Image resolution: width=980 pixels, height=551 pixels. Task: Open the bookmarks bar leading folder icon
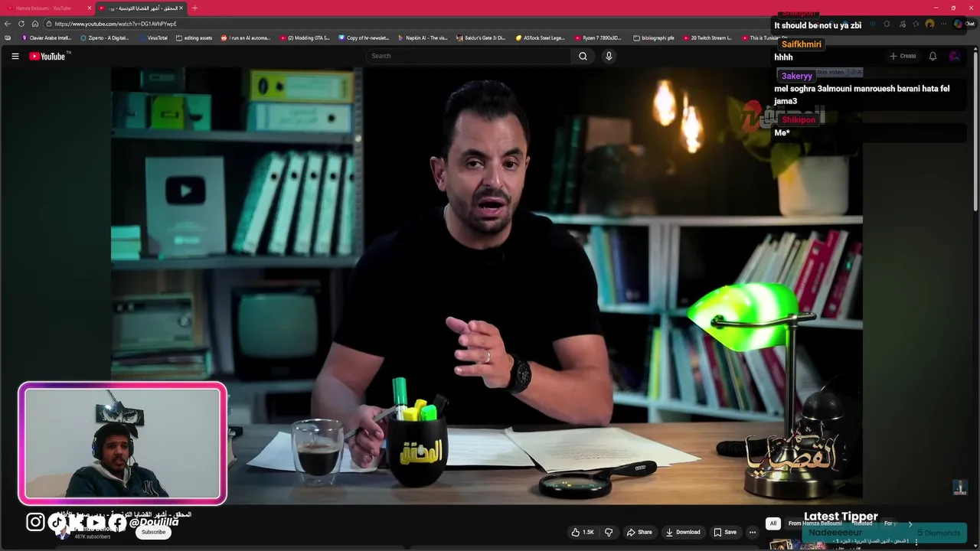pos(8,37)
